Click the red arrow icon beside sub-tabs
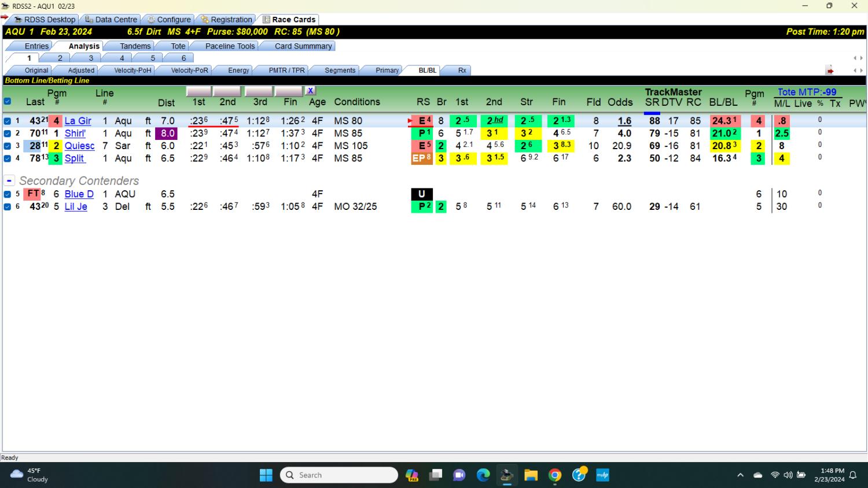 (830, 71)
